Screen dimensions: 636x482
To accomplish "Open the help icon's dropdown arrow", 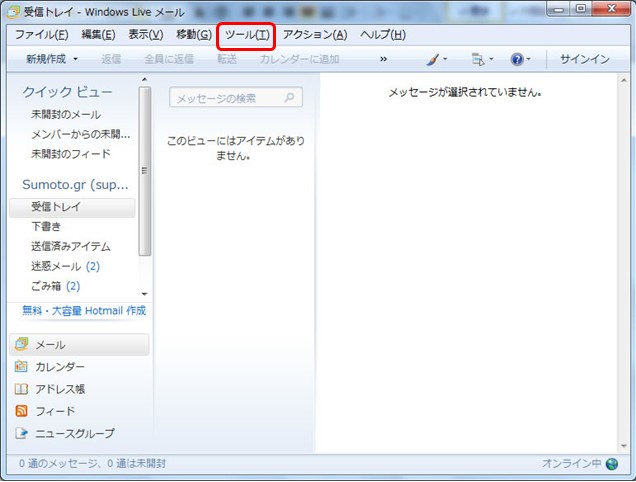I will (528, 59).
